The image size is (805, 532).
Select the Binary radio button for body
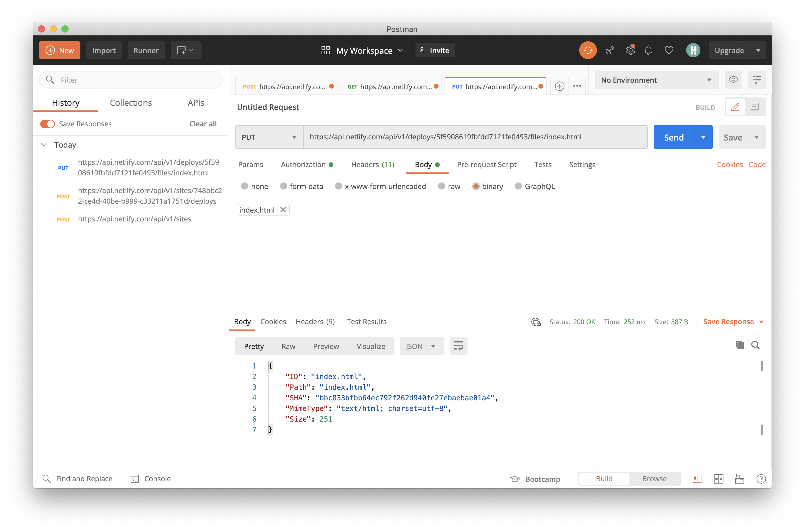(475, 187)
